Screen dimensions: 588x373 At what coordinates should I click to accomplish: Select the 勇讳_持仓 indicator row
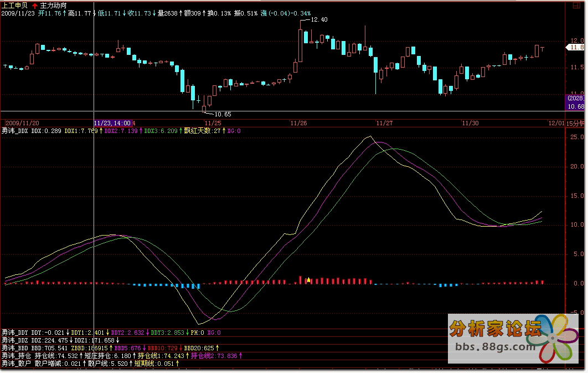coord(17,355)
